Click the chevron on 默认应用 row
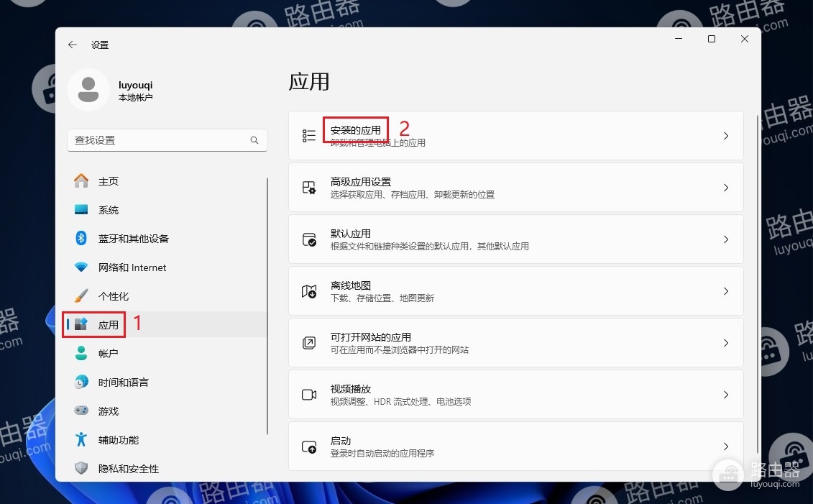813x504 pixels. (726, 239)
